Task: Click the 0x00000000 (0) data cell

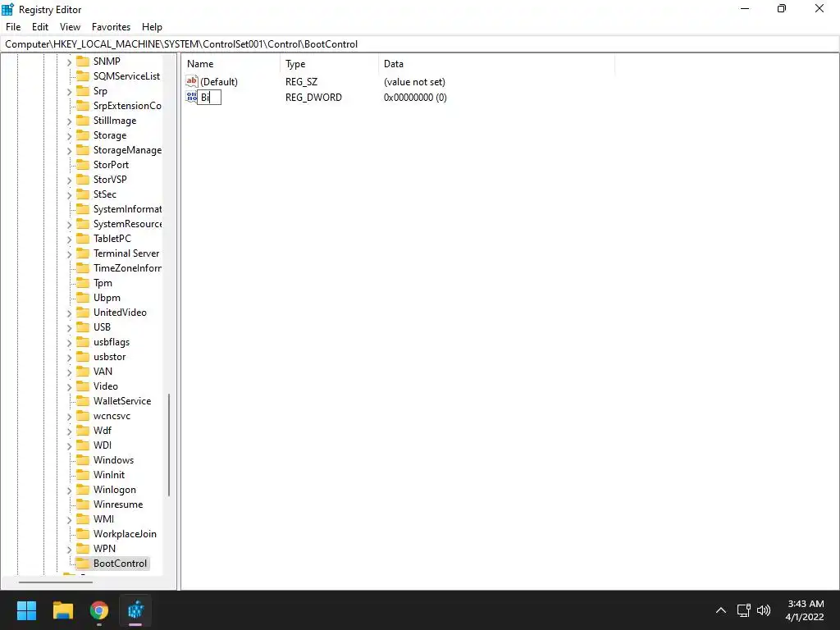Action: pos(415,98)
